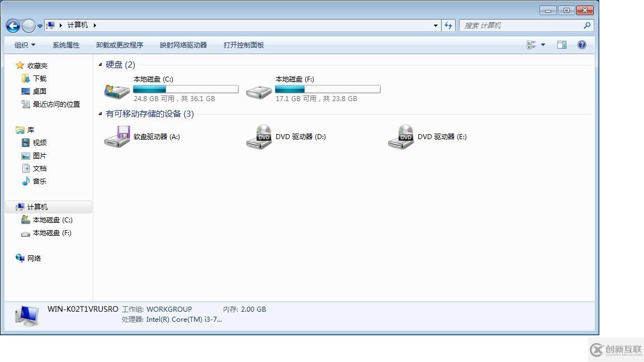Select the DVD 驱动器 (D:) icon
The image size is (644, 362).
pos(259,137)
